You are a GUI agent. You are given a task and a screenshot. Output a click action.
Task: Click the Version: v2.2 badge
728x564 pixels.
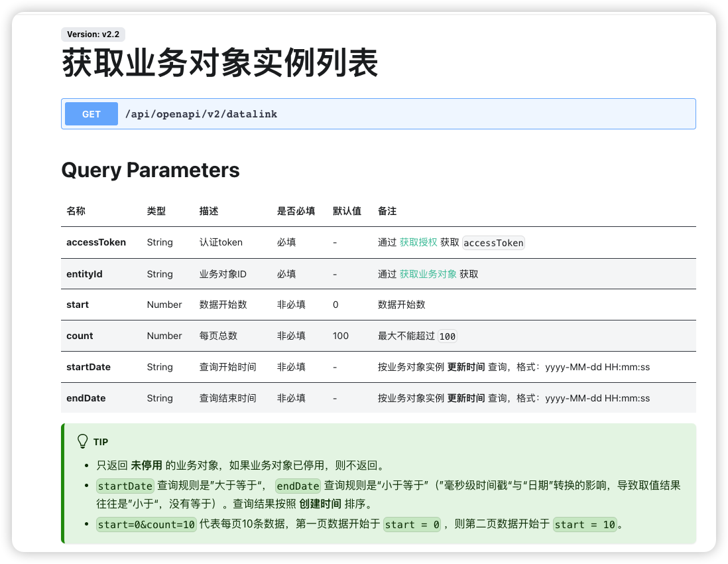93,35
